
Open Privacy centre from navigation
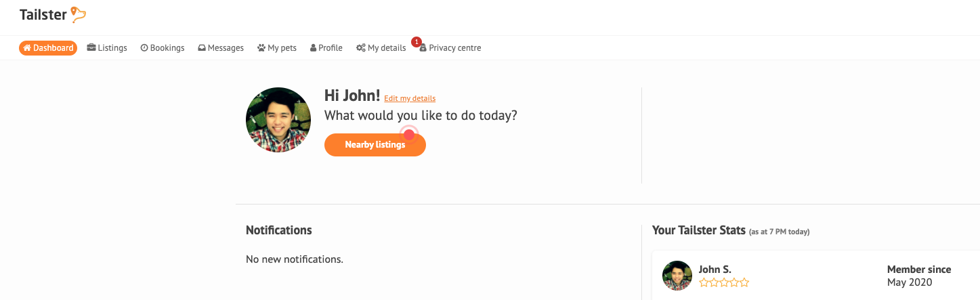(x=450, y=48)
